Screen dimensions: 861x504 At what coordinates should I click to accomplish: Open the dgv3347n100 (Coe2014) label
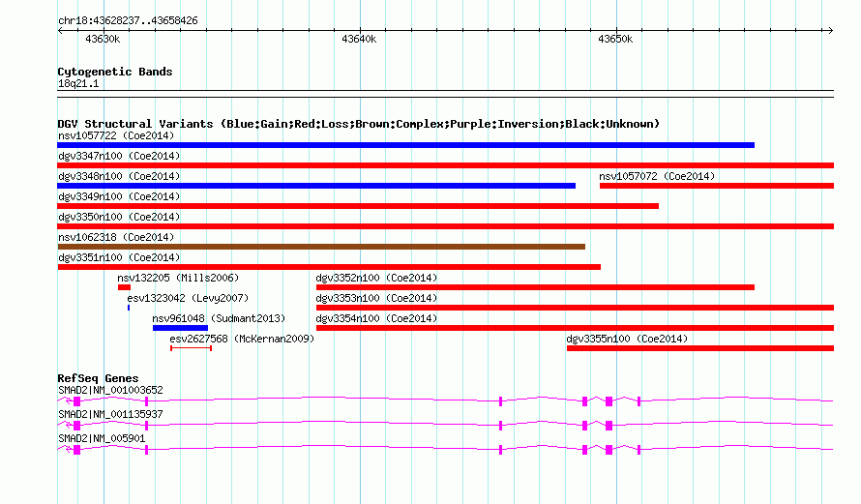[x=119, y=156]
